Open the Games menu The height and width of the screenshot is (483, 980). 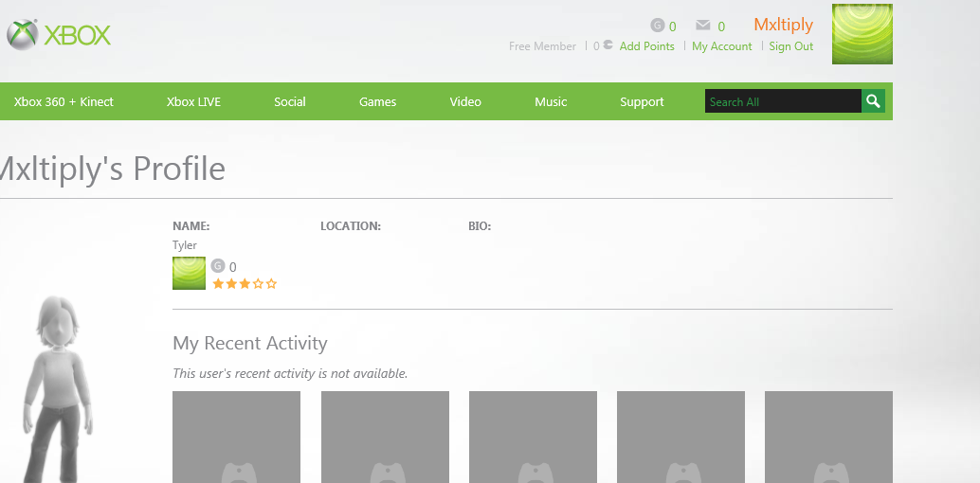pyautogui.click(x=377, y=102)
